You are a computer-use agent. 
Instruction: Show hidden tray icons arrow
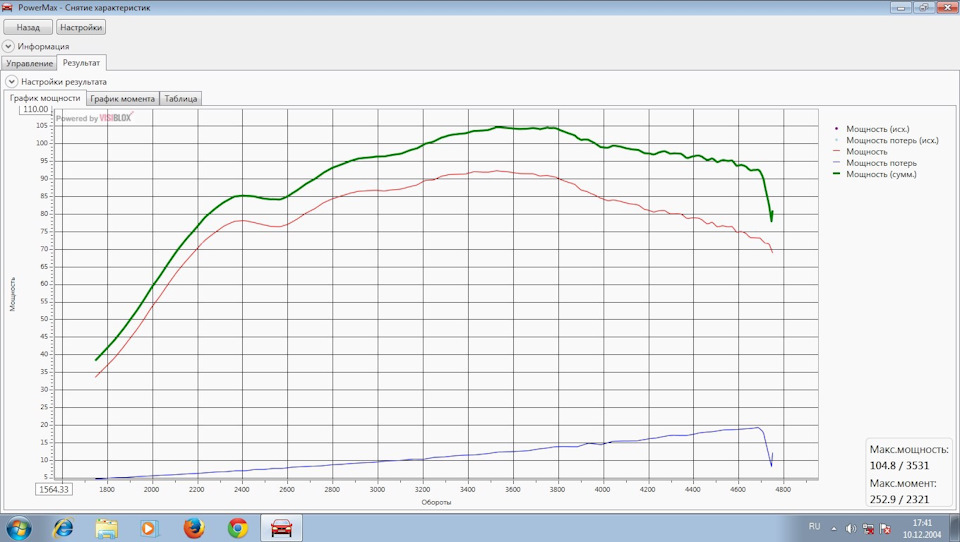click(x=833, y=529)
